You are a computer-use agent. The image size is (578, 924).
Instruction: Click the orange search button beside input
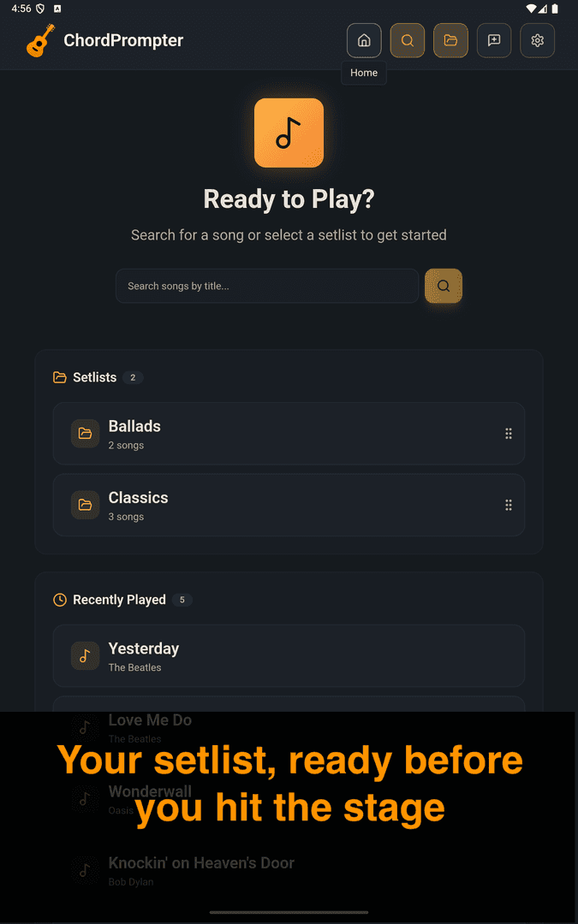444,286
